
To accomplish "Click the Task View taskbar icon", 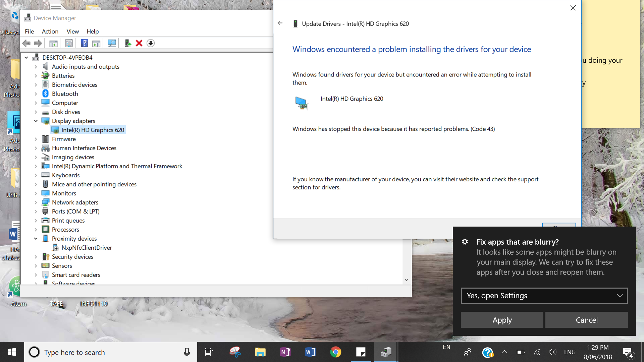I will click(x=209, y=352).
